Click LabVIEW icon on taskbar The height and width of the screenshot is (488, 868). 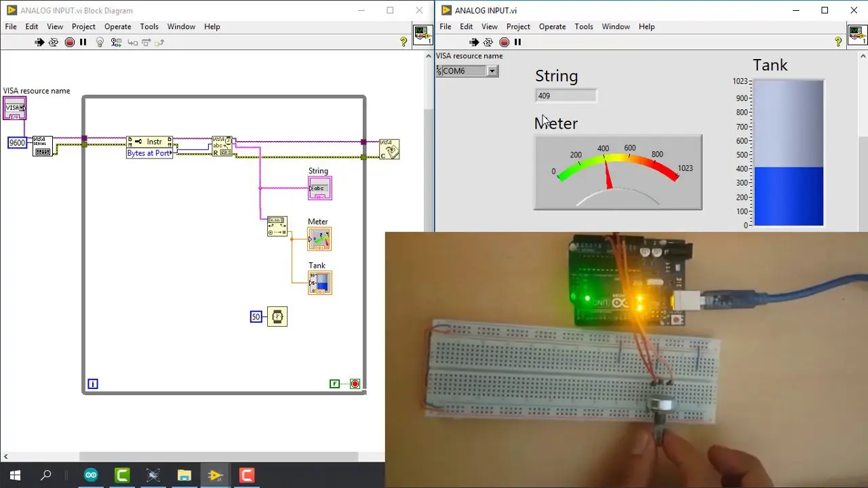[x=216, y=475]
